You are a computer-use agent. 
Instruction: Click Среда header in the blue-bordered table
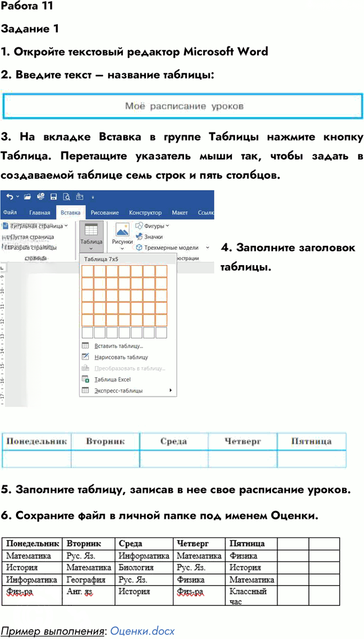[x=174, y=442]
